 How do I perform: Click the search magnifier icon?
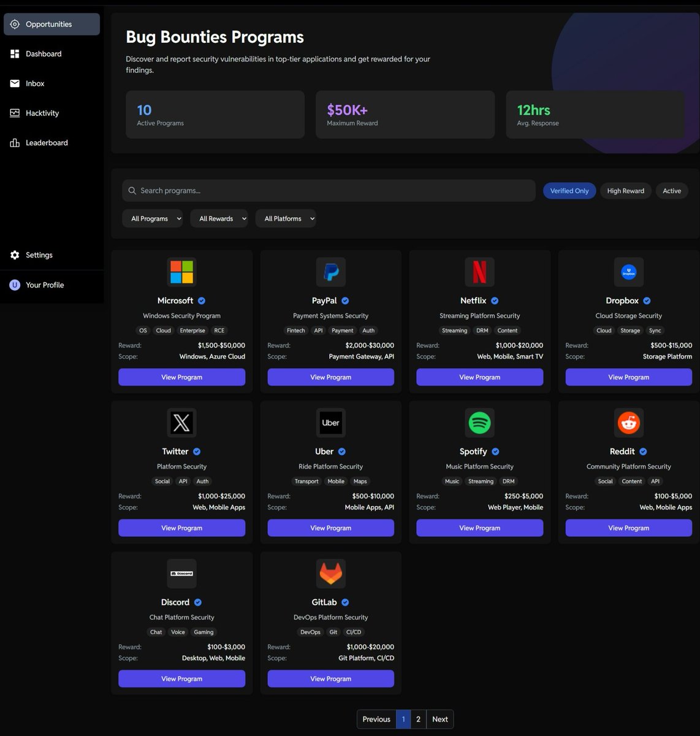coord(132,191)
